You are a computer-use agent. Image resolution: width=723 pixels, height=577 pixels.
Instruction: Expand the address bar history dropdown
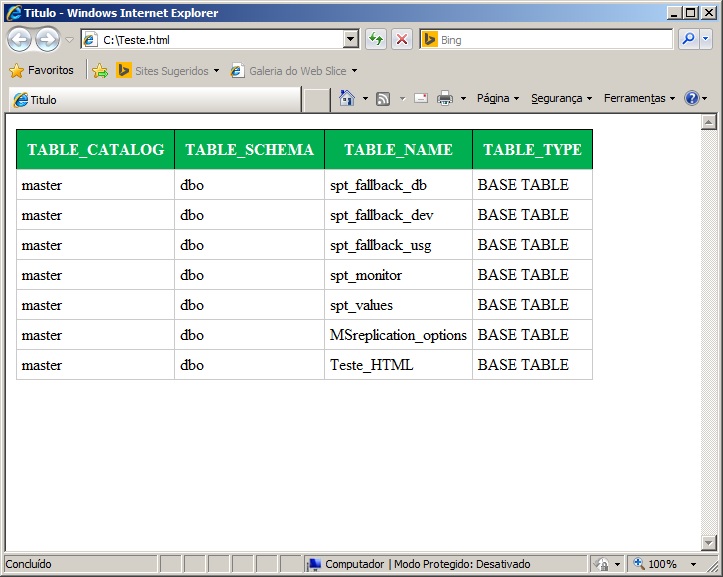point(351,40)
